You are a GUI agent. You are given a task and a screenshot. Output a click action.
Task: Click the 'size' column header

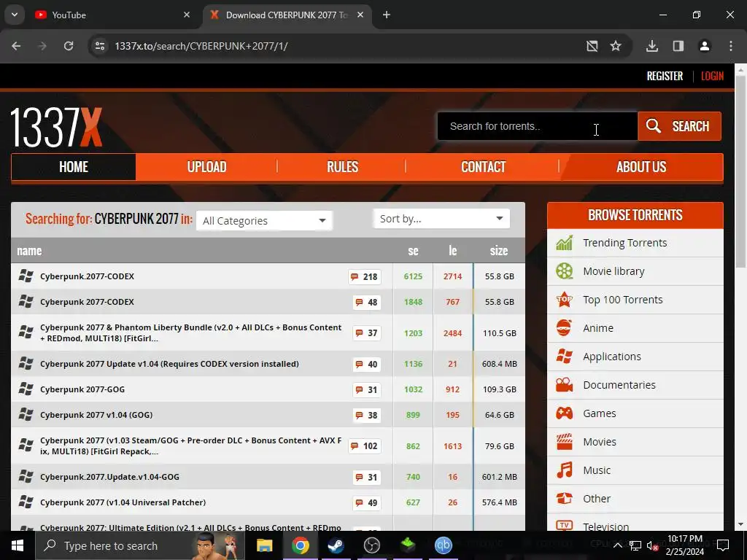pos(499,251)
